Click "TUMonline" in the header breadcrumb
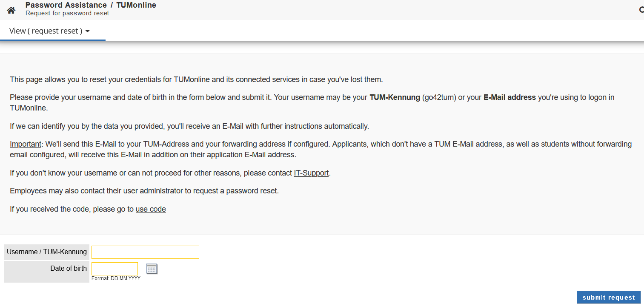 [136, 5]
